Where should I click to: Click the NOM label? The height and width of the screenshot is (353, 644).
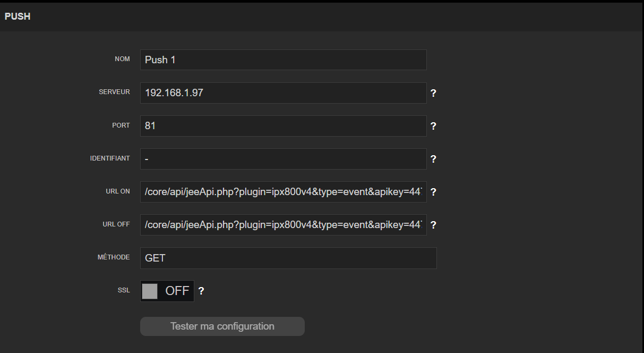pos(122,59)
